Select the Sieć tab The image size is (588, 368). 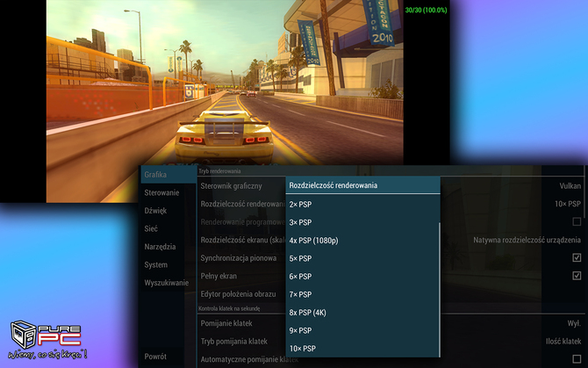click(x=151, y=229)
